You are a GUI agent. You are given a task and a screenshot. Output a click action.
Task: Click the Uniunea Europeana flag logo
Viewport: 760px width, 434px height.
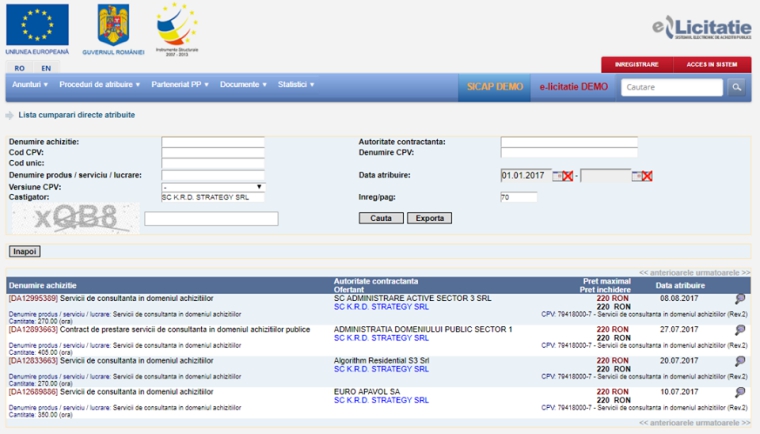[x=37, y=25]
